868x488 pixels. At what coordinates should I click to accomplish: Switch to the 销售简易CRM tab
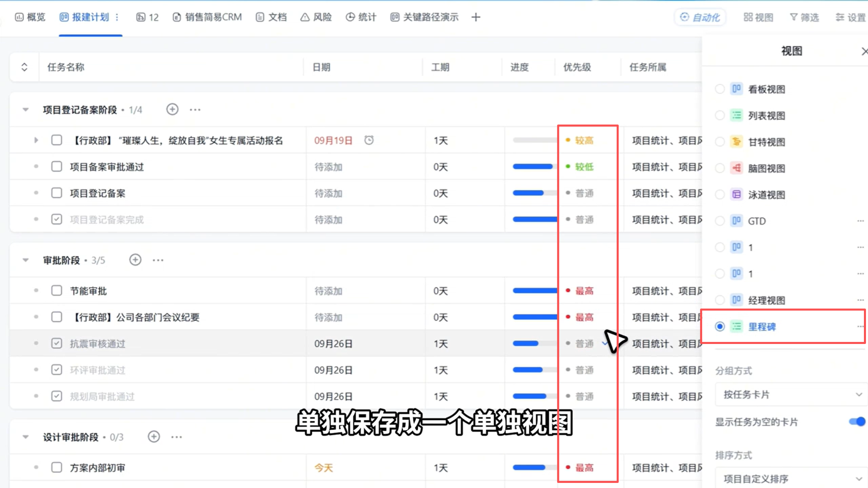click(x=207, y=17)
